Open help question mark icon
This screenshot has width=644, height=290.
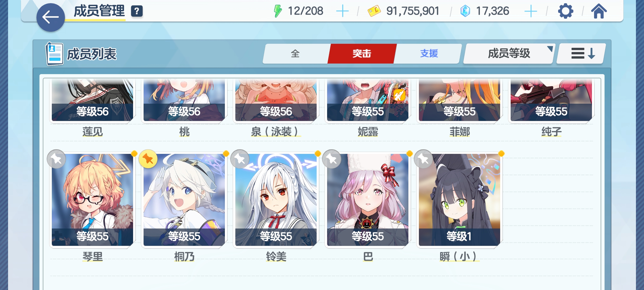click(x=137, y=11)
